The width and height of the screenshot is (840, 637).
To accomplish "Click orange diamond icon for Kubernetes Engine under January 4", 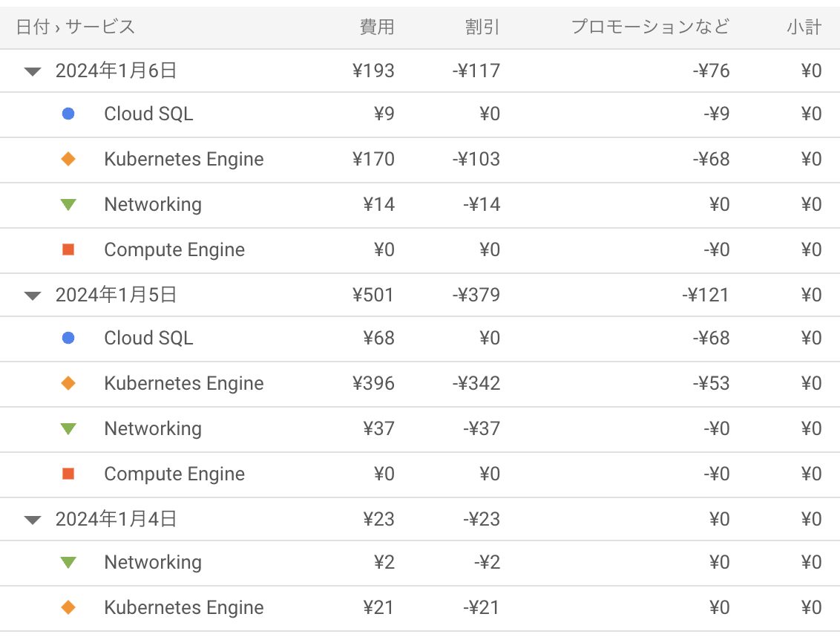I will [x=68, y=608].
